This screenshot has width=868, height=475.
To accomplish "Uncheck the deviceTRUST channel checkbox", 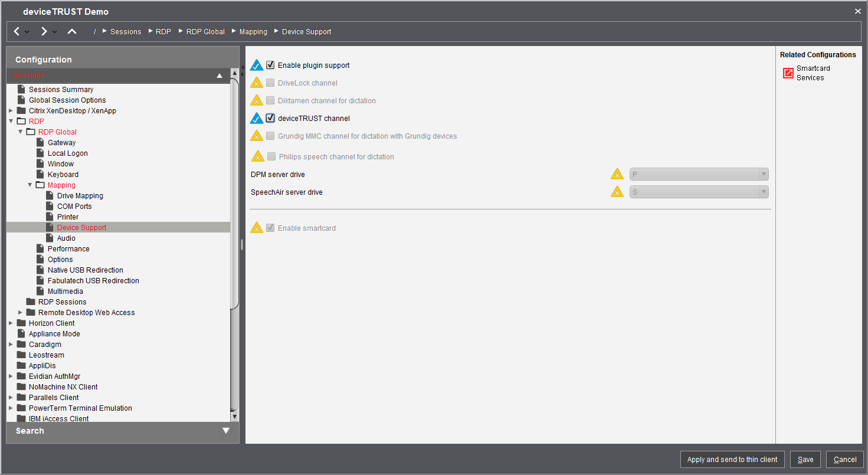I will [x=270, y=118].
